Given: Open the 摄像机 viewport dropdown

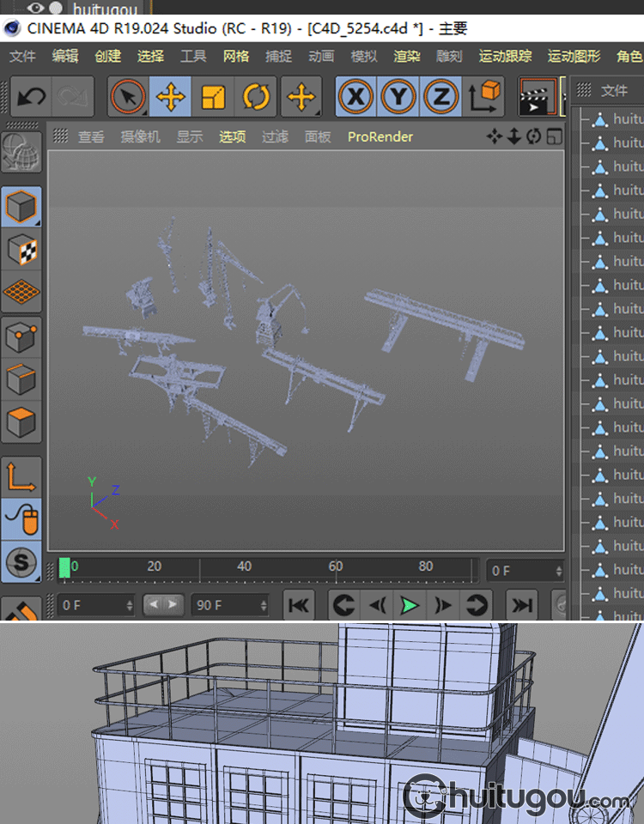Looking at the screenshot, I should pyautogui.click(x=140, y=136).
